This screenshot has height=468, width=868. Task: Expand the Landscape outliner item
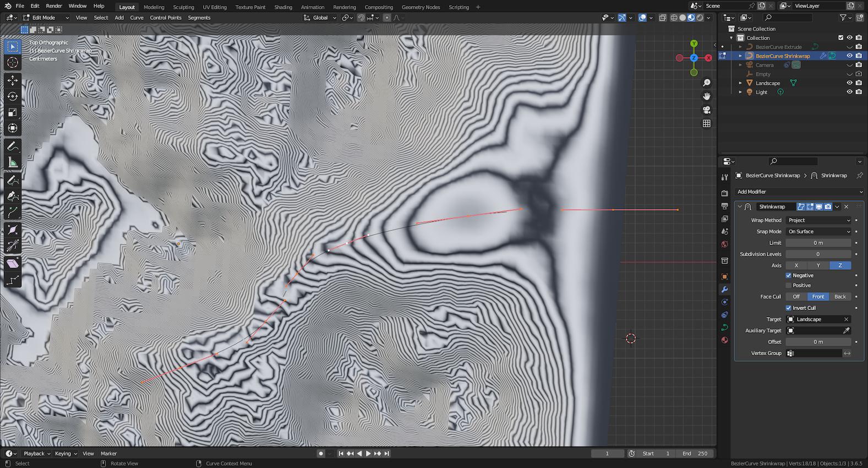(740, 83)
